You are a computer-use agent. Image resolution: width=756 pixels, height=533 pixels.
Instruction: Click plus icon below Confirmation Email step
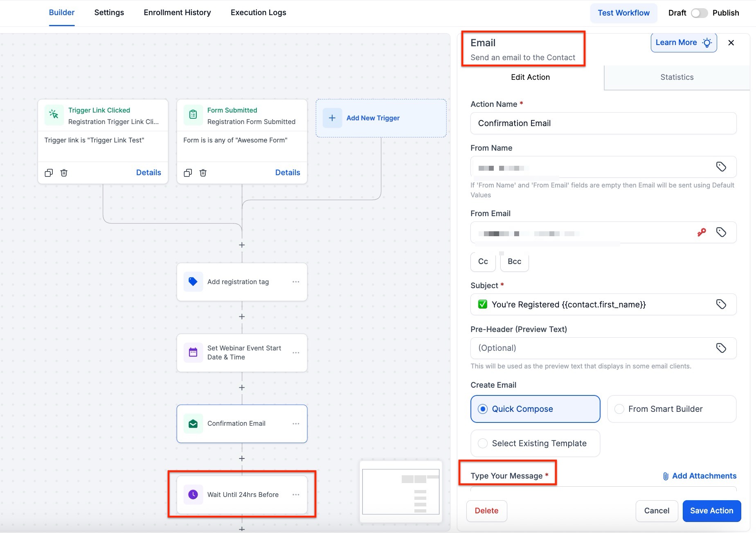(x=242, y=458)
